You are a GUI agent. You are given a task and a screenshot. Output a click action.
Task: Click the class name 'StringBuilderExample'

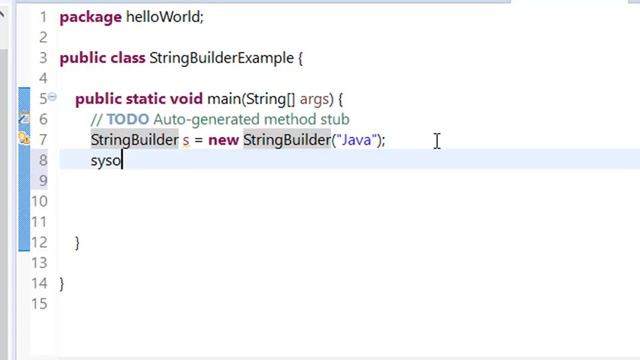[222, 58]
